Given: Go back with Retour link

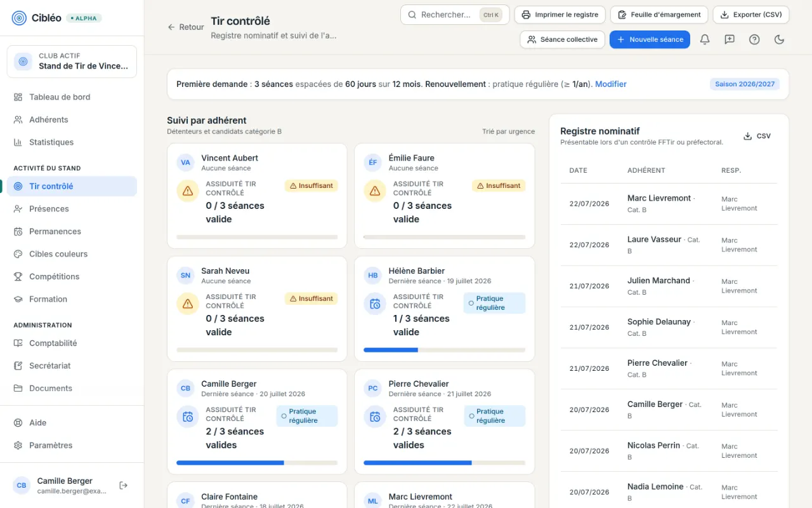Looking at the screenshot, I should (186, 27).
